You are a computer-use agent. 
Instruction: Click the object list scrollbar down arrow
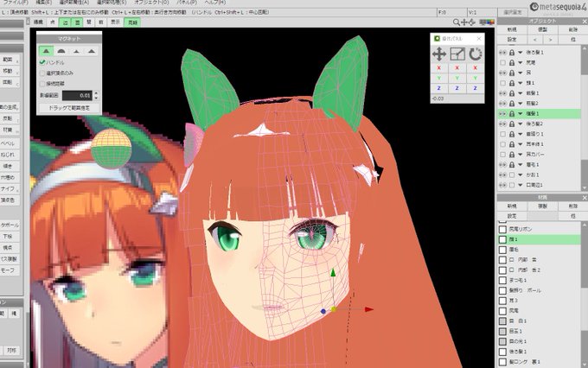click(585, 187)
